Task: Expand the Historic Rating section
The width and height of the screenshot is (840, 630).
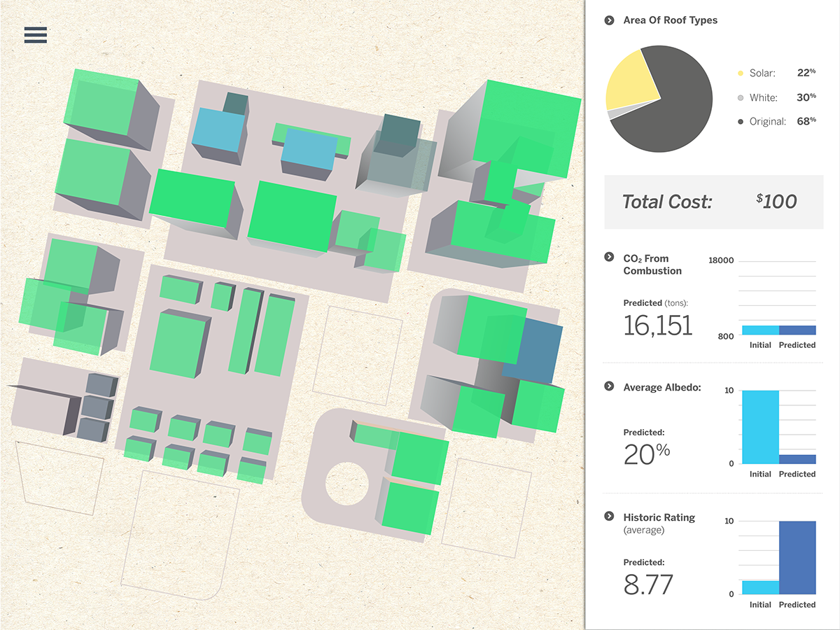Action: 609,517
